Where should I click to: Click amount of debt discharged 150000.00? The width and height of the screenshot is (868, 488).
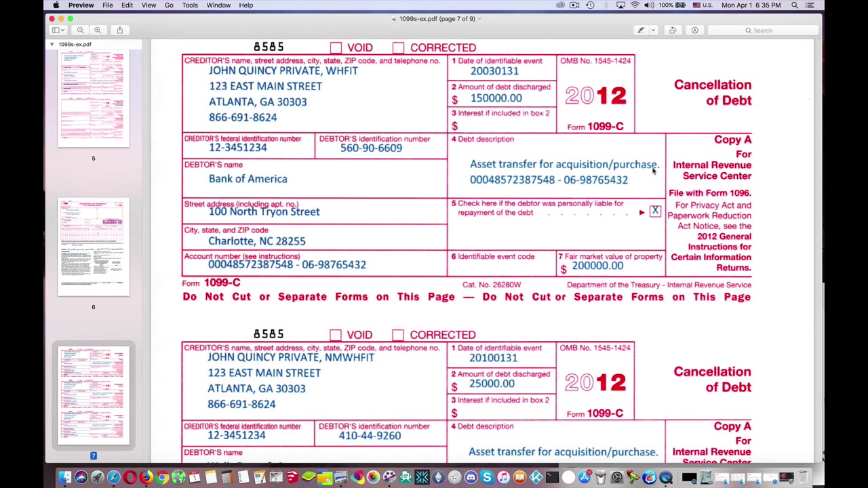tap(496, 98)
